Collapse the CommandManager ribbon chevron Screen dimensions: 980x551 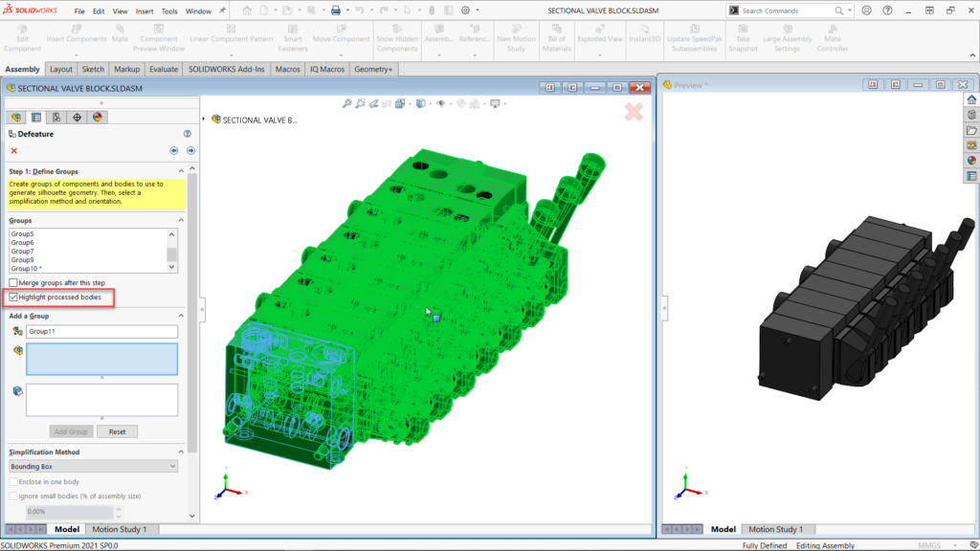point(972,55)
